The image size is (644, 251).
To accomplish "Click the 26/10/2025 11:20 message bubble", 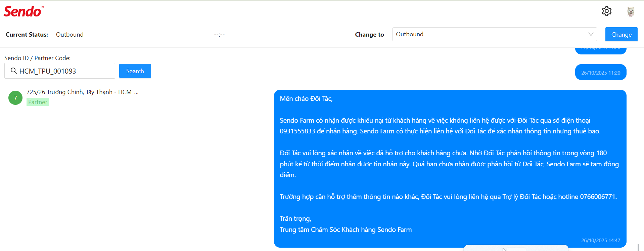I will tap(601, 72).
